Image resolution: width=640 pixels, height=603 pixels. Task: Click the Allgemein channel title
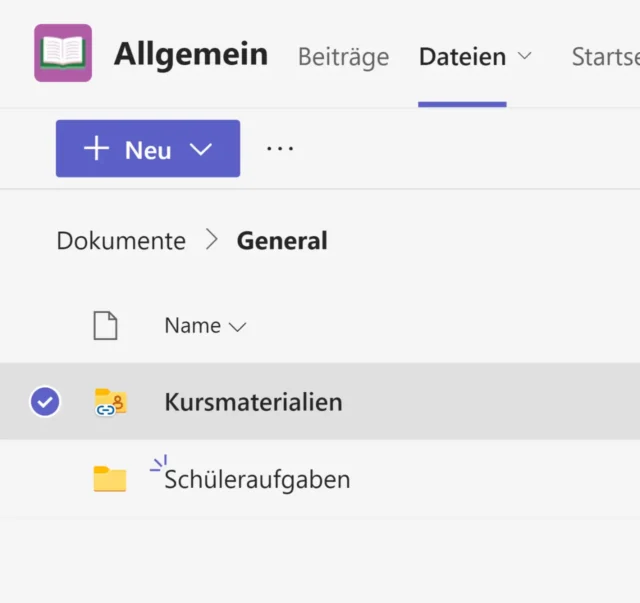[x=191, y=54]
